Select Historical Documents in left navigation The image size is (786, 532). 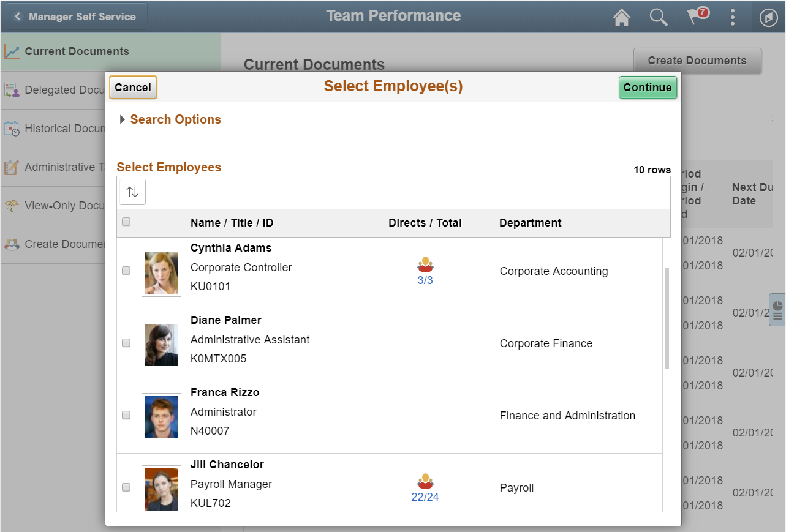tap(53, 129)
